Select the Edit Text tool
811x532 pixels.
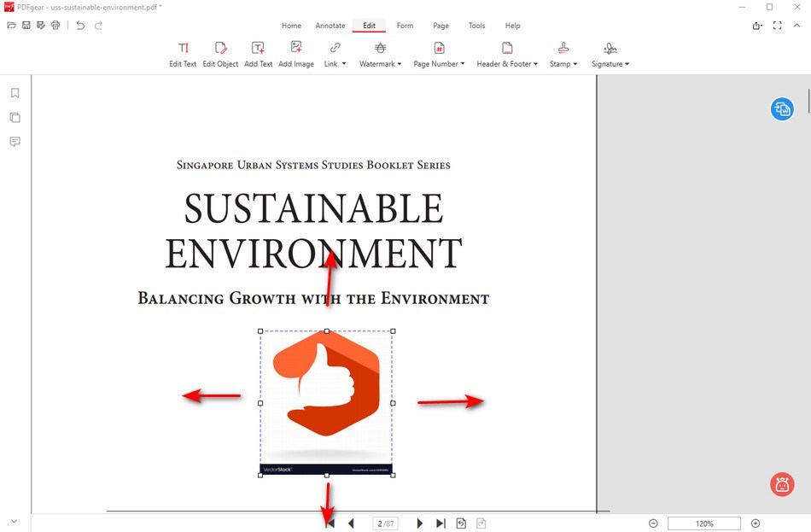[183, 53]
